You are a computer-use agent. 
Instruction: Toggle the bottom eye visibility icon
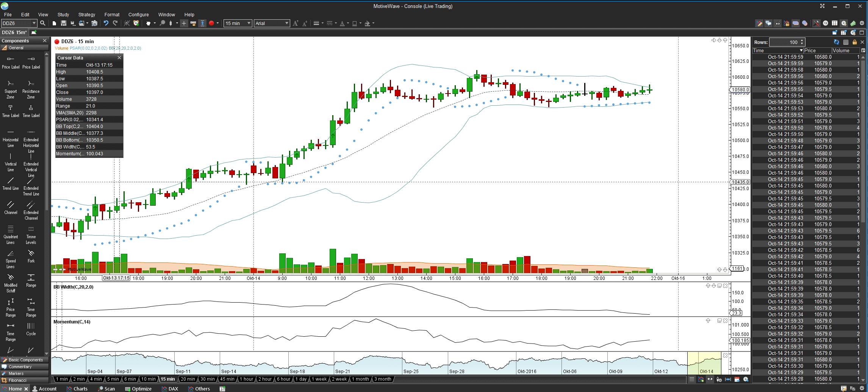710,379
